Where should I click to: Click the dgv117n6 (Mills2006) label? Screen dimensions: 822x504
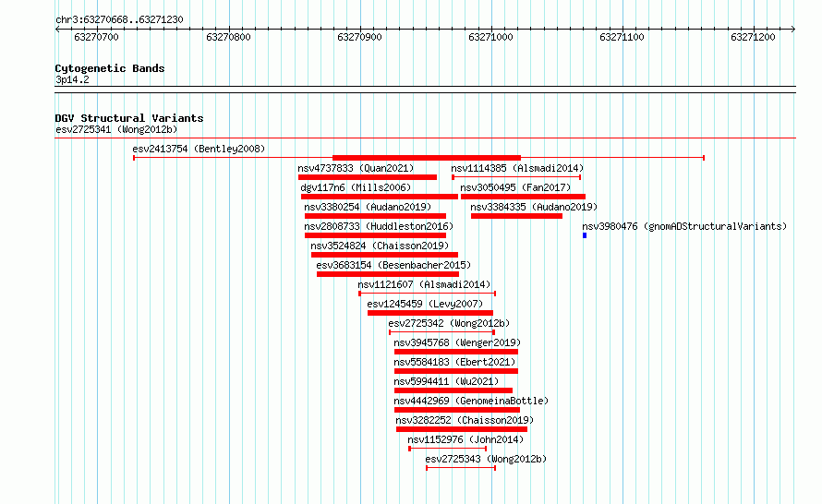[356, 187]
